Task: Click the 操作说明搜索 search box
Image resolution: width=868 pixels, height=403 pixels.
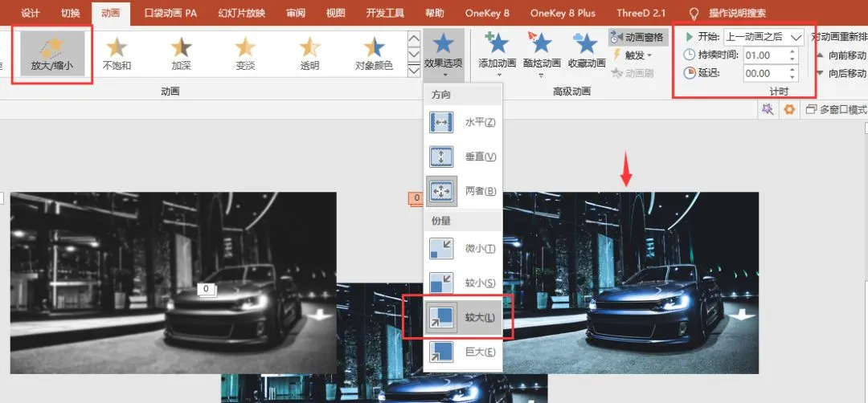Action: [738, 13]
